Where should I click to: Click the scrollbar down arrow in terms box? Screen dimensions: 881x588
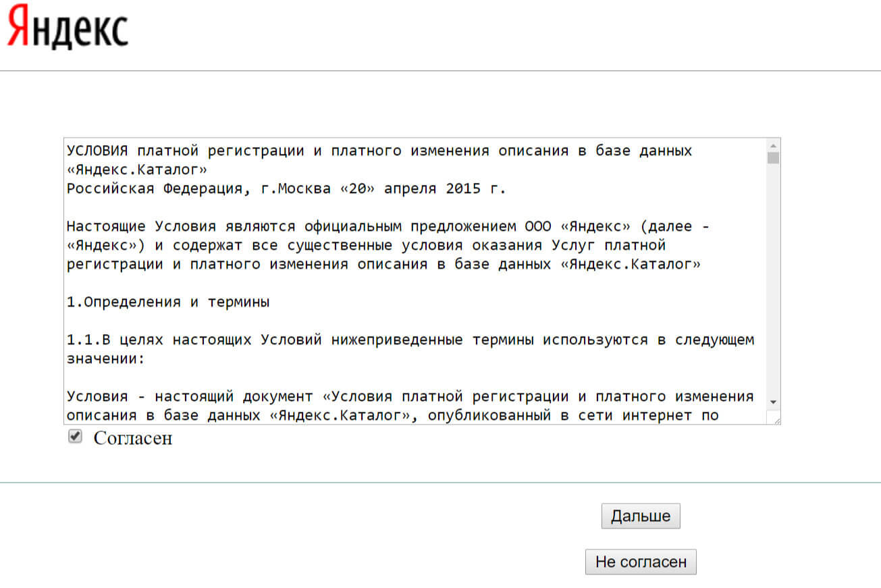pos(773,401)
